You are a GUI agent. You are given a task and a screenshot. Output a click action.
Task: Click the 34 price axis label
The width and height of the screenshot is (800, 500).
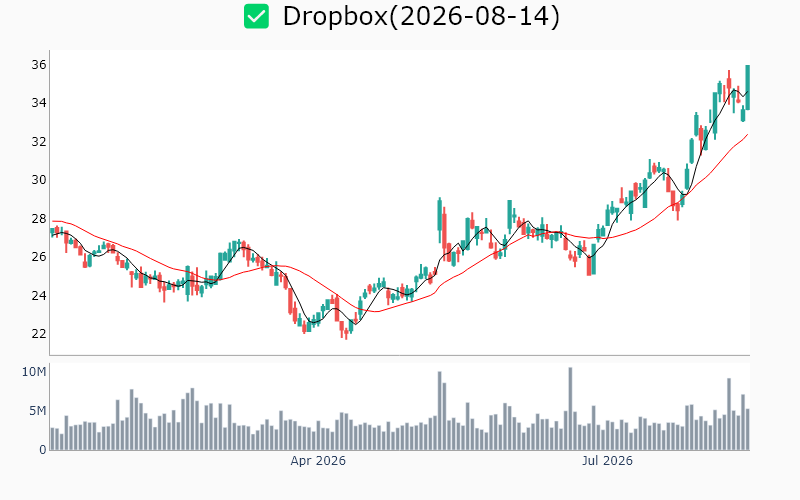[39, 103]
